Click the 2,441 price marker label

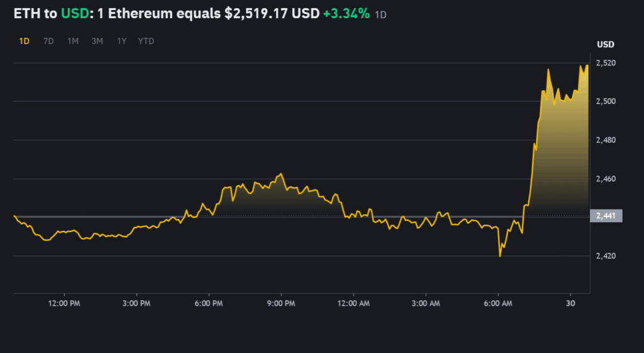[606, 216]
